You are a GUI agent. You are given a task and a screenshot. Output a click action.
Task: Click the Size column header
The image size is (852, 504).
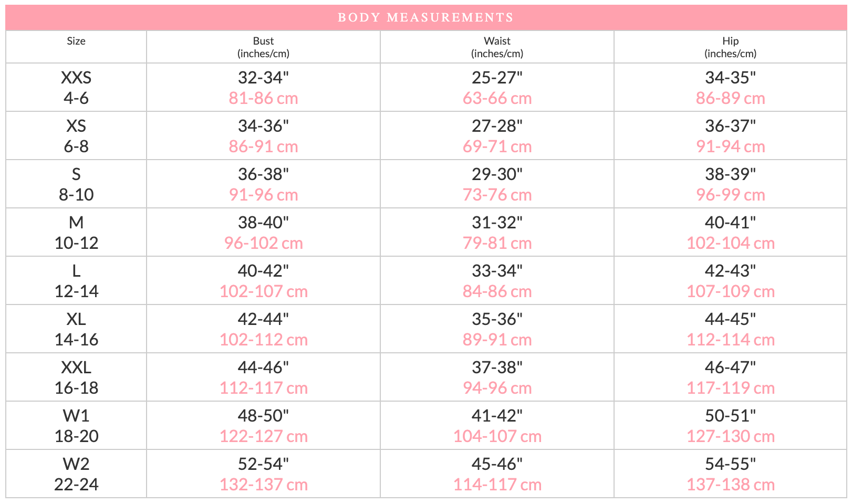click(x=76, y=41)
